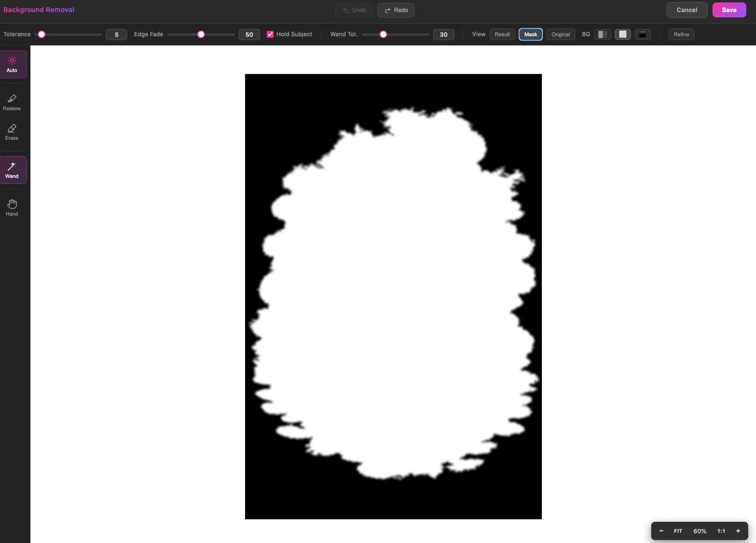Image resolution: width=756 pixels, height=543 pixels.
Task: Click the 60% zoom level readout
Action: [x=700, y=531]
